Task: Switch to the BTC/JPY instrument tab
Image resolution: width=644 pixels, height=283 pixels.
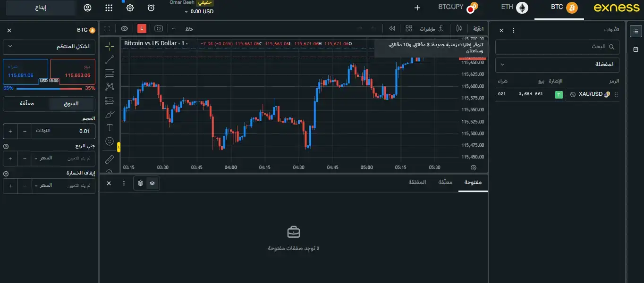Action: pos(450,8)
